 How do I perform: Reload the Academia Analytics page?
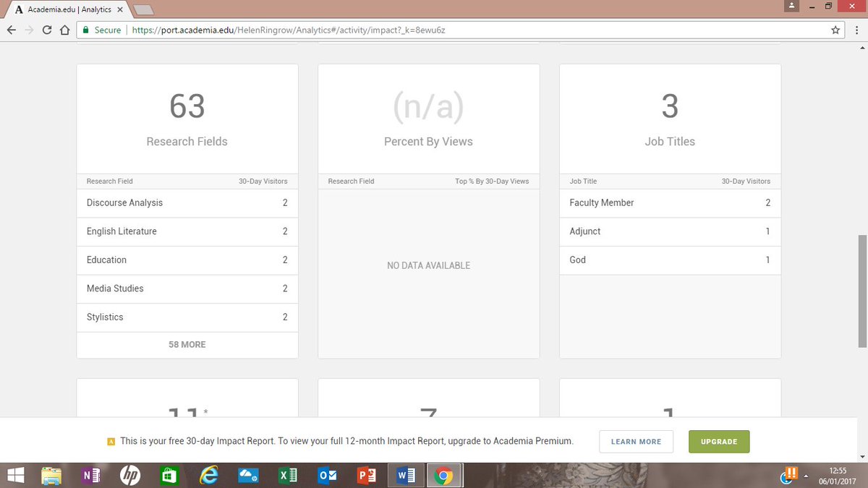click(x=47, y=30)
